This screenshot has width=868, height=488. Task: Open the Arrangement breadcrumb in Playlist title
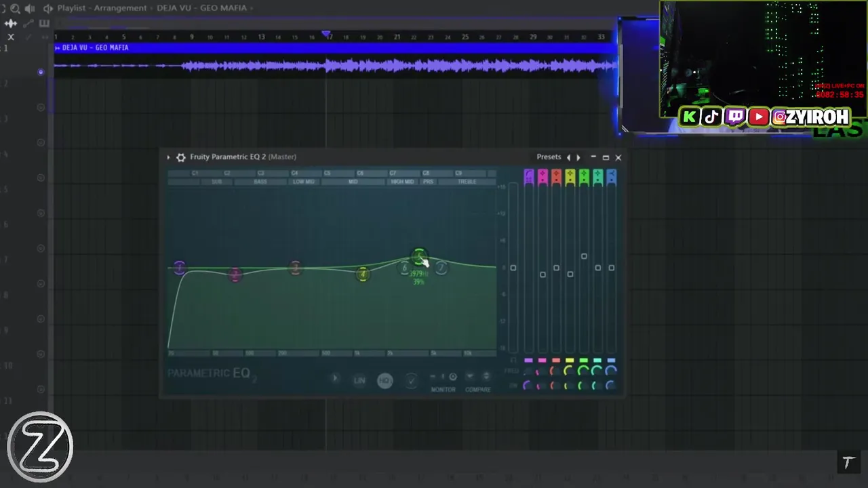[121, 8]
